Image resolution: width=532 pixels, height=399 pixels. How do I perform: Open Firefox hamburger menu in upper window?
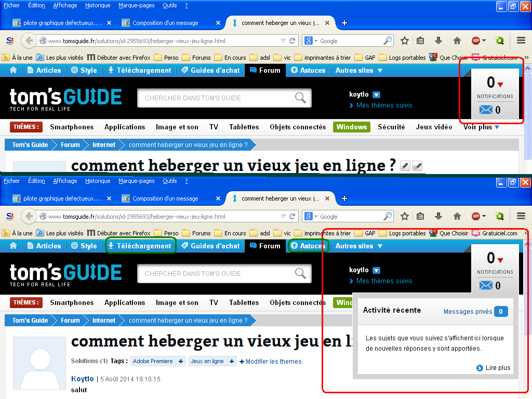(x=521, y=41)
